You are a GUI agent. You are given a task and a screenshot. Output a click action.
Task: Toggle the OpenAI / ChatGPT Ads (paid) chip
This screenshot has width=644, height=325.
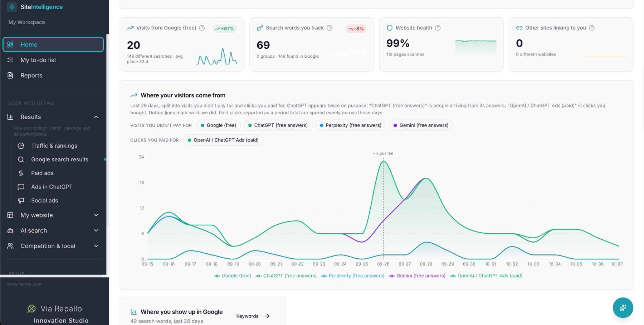click(223, 140)
